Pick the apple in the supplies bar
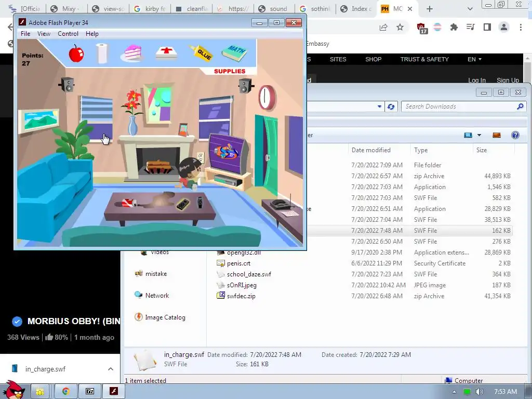532x399 pixels. (76, 54)
